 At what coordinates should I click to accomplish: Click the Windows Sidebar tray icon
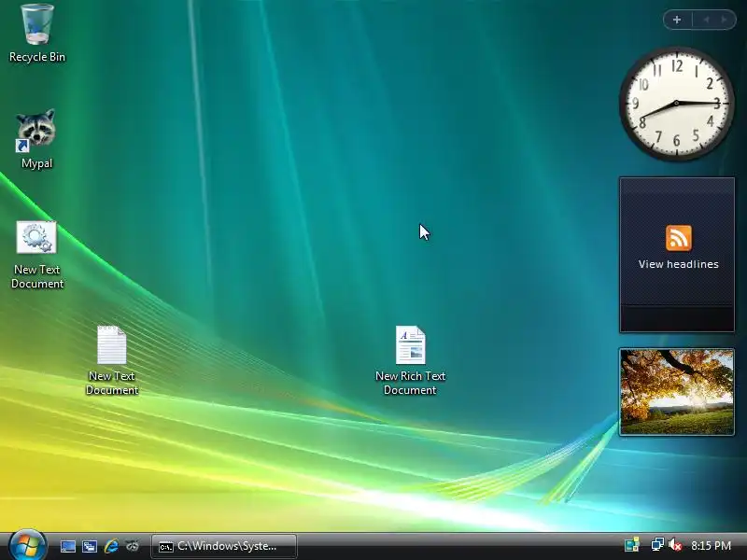[632, 545]
